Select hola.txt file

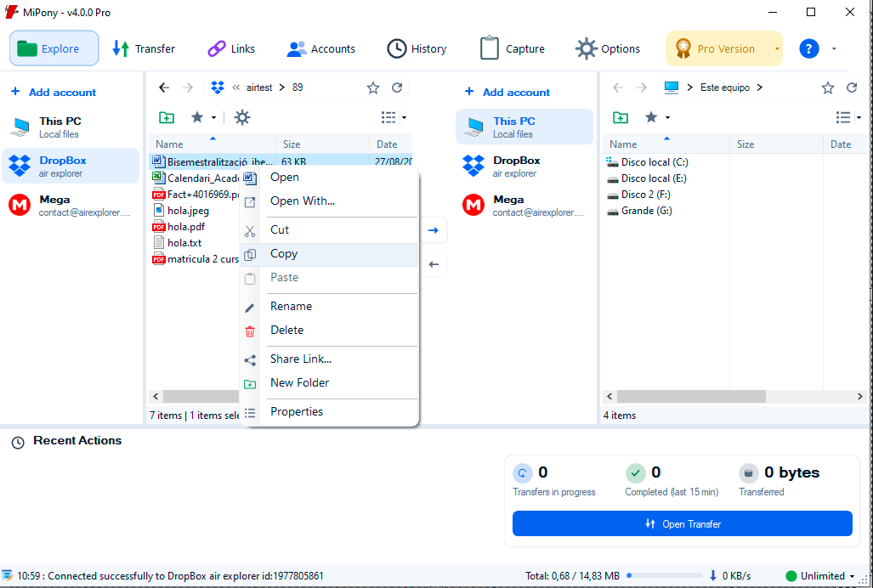[184, 243]
